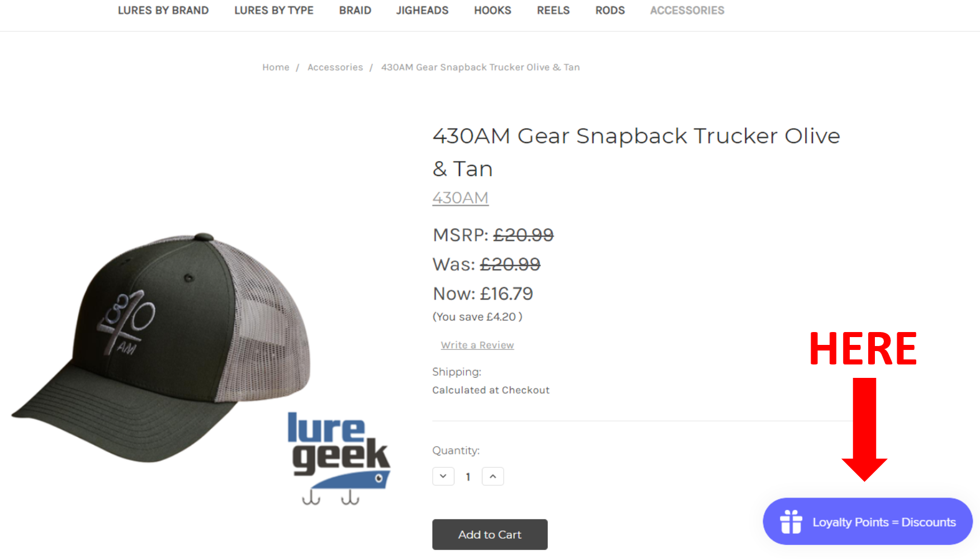Open the Jigheads category

(x=423, y=11)
